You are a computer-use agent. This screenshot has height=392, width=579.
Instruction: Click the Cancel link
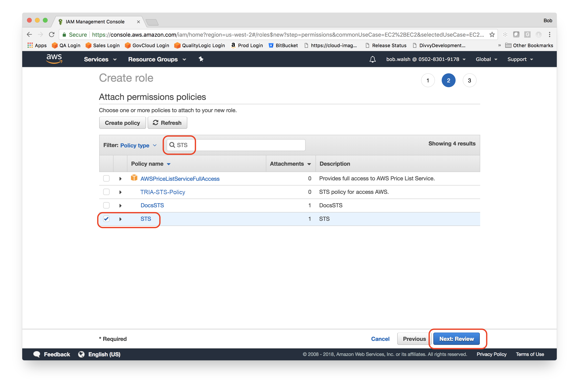coord(380,339)
